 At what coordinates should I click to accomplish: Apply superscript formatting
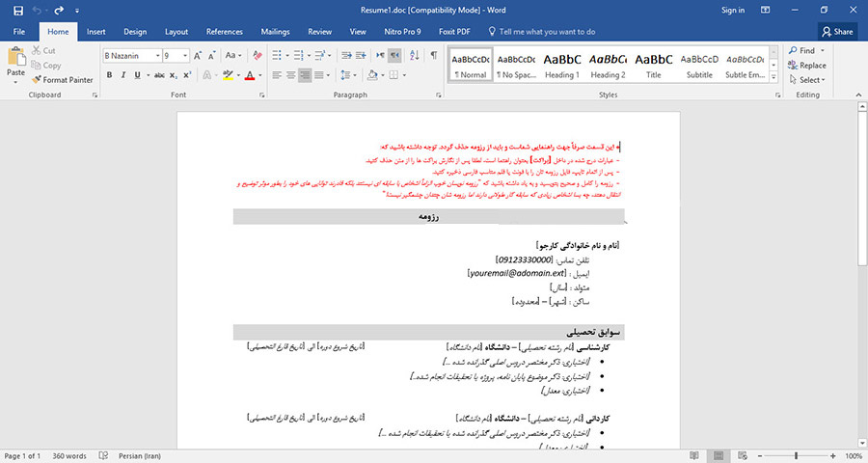187,75
